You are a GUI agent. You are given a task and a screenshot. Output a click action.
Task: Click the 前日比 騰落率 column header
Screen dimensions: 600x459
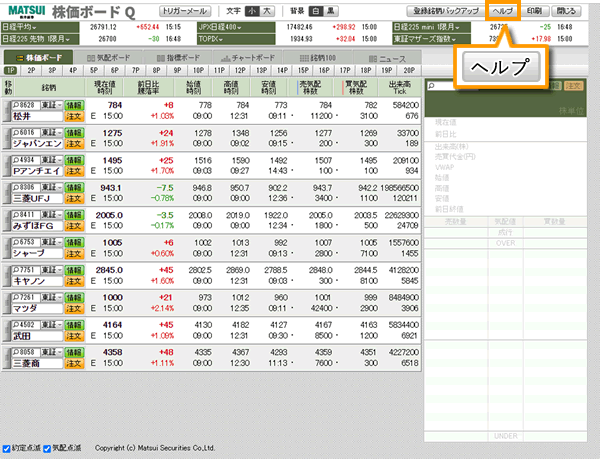148,88
